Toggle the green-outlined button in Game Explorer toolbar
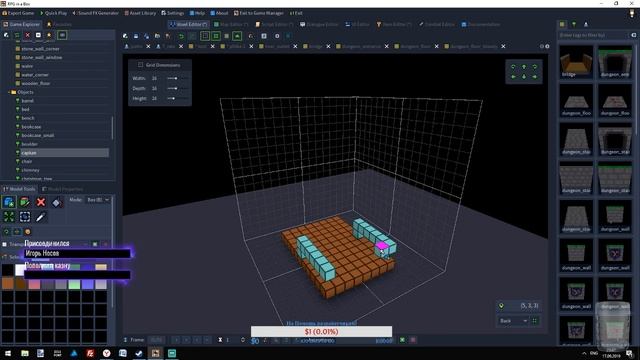640x360 pixels. (x=62, y=35)
